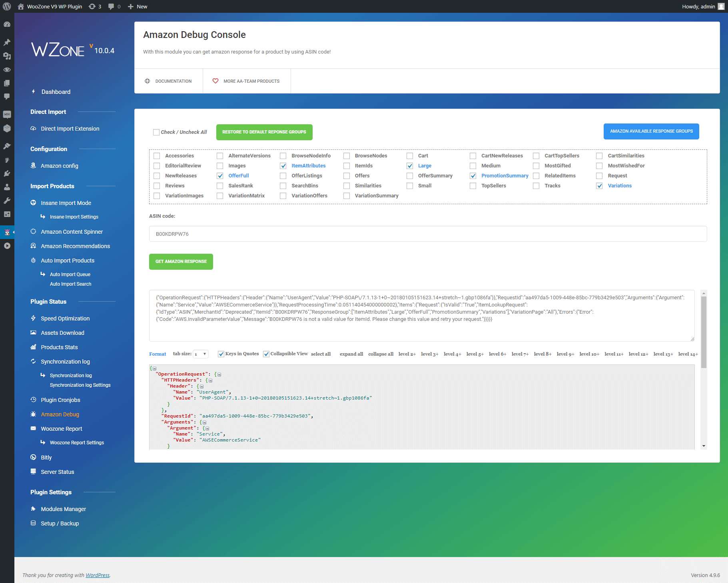Uncheck the Variations checkbox

[599, 186]
